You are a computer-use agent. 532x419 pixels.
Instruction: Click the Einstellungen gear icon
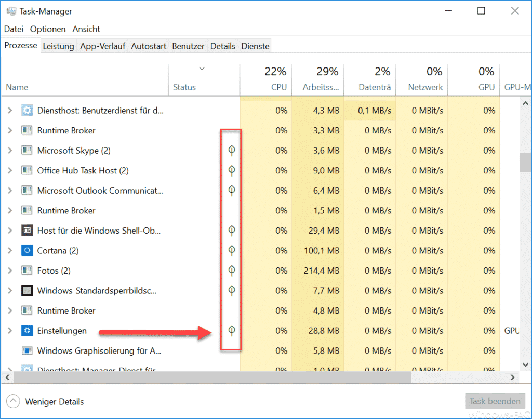click(x=27, y=330)
